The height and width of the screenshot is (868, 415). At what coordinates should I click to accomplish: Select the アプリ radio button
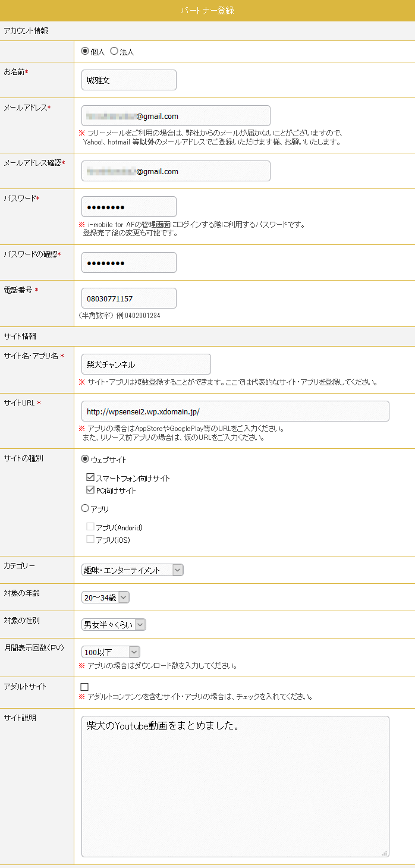(x=85, y=508)
